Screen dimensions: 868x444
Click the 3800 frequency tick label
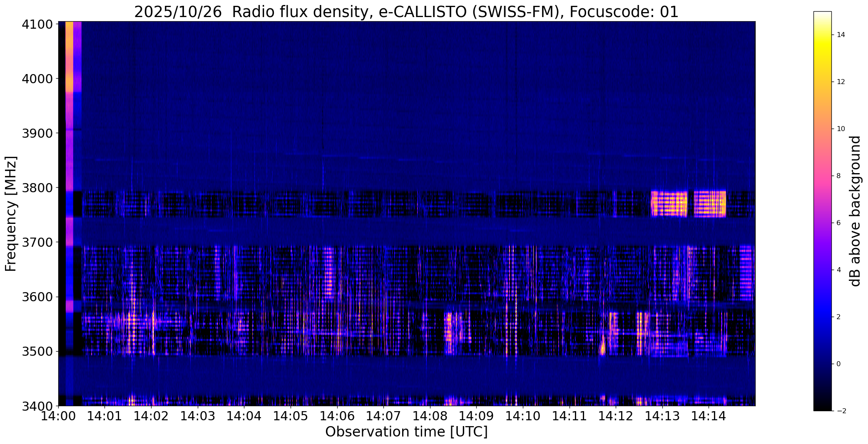point(37,188)
